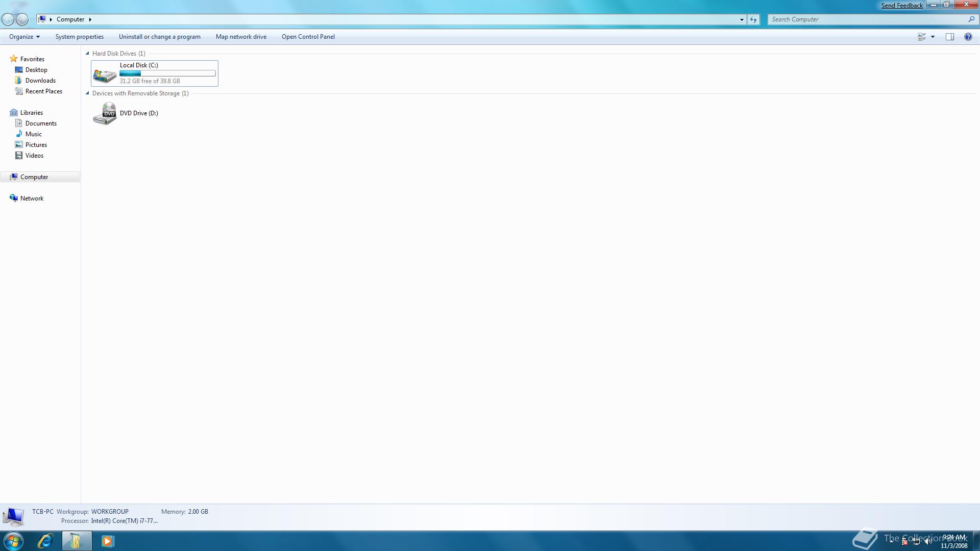Click the refresh button beside address bar
The width and height of the screenshot is (980, 551).
[753, 19]
